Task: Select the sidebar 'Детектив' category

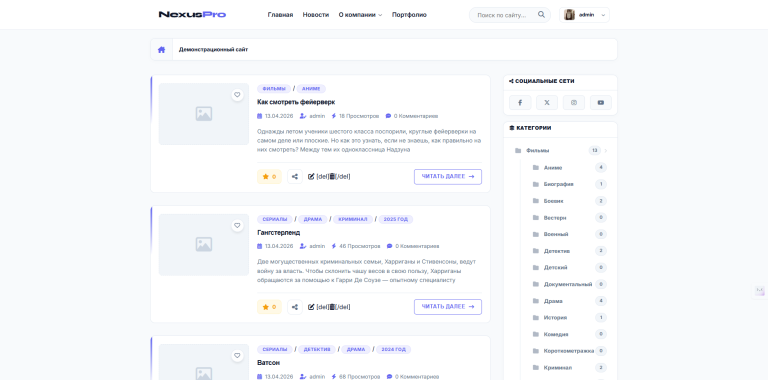Action: [557, 251]
